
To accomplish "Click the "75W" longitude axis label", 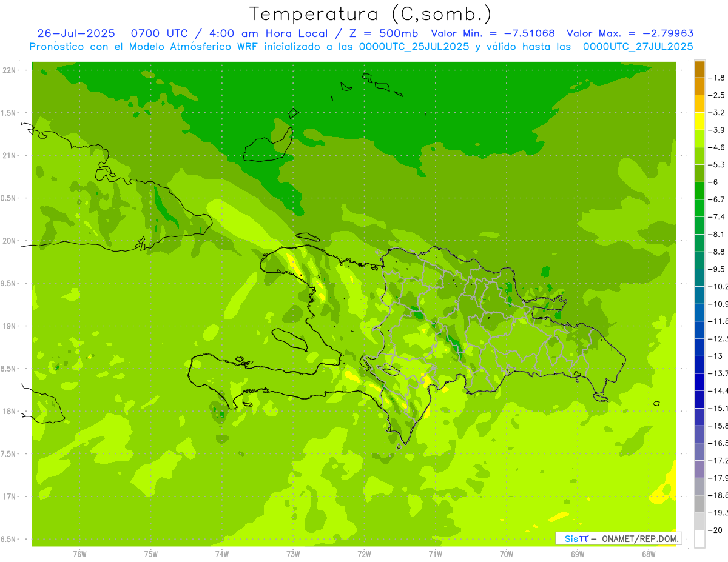I will click(x=151, y=554).
